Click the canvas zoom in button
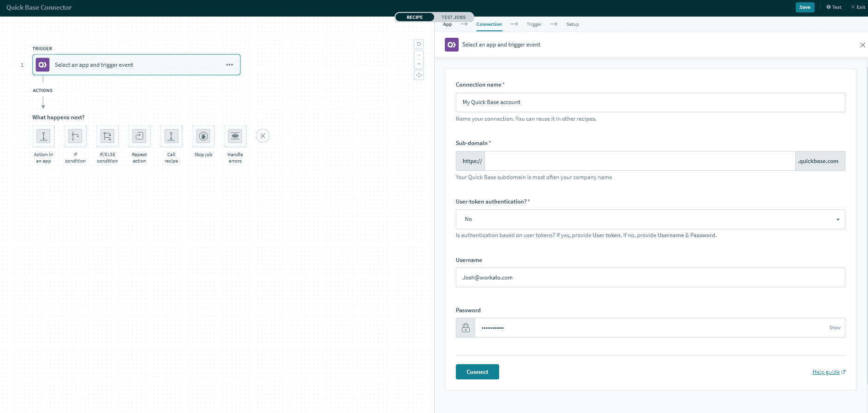This screenshot has width=868, height=413. [x=419, y=55]
